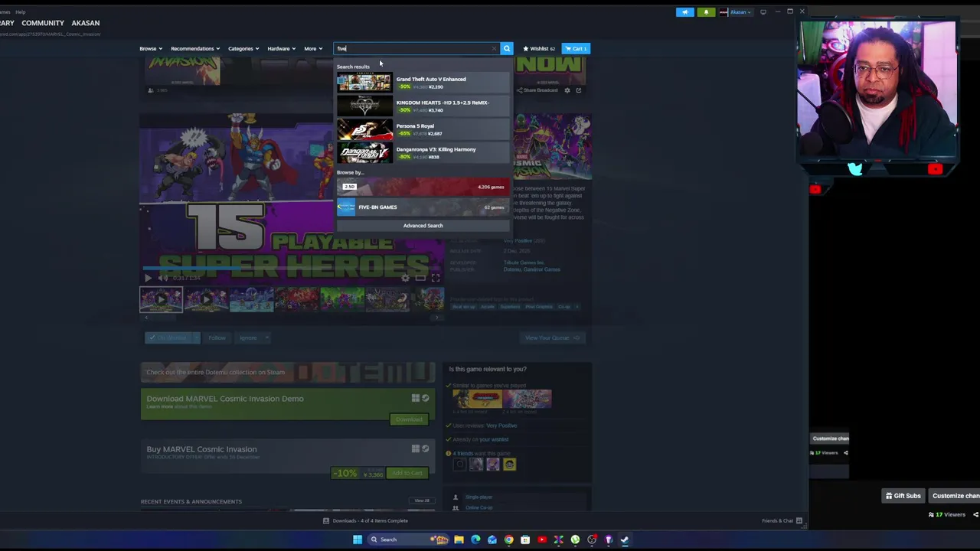This screenshot has width=980, height=551.
Task: Expand additional tags with the plus button
Action: click(577, 307)
